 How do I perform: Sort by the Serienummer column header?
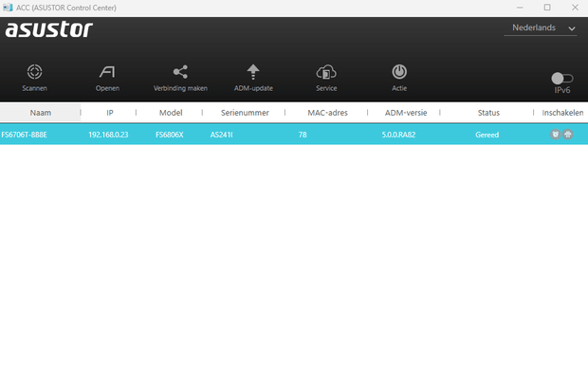[245, 113]
